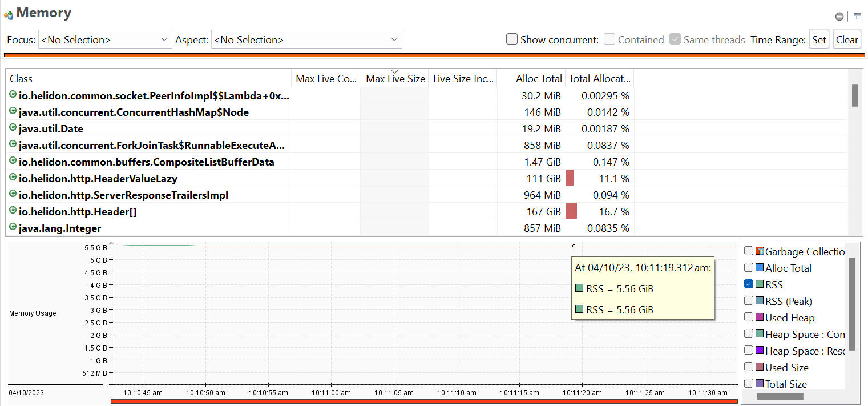Click the table view icon at top right
Screen dimensions: 868x406
tap(857, 17)
